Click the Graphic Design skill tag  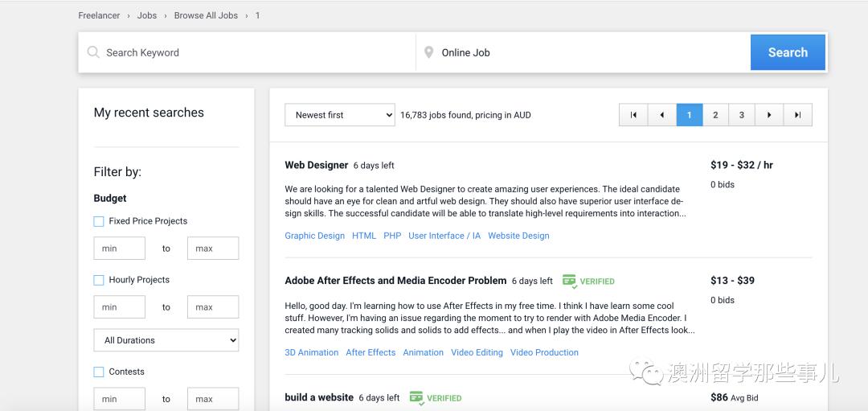(x=314, y=236)
